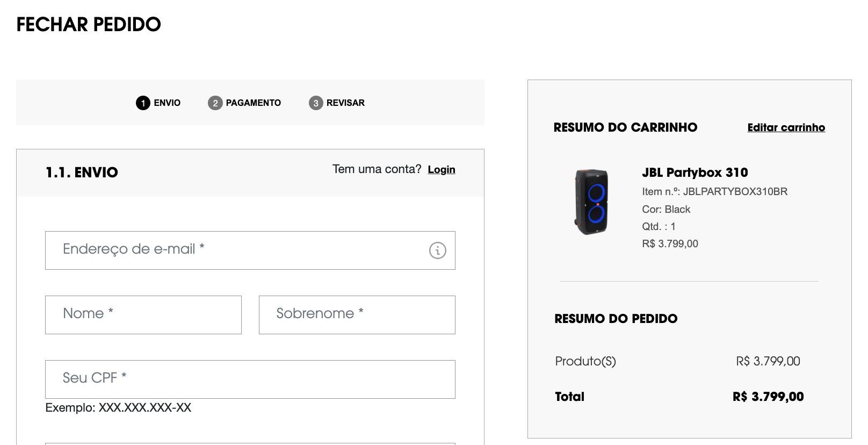
Task: Click the Qtd. : 1 text
Action: 659,226
